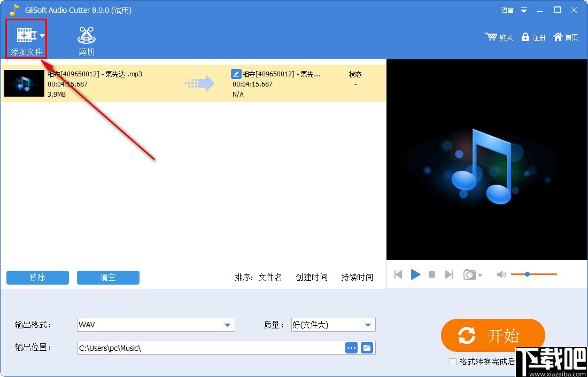Click the 移除 remove button
588x377 pixels.
pos(37,277)
